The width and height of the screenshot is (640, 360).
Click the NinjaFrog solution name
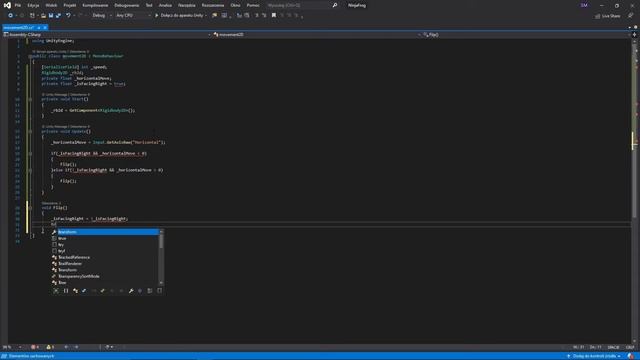[357, 5]
